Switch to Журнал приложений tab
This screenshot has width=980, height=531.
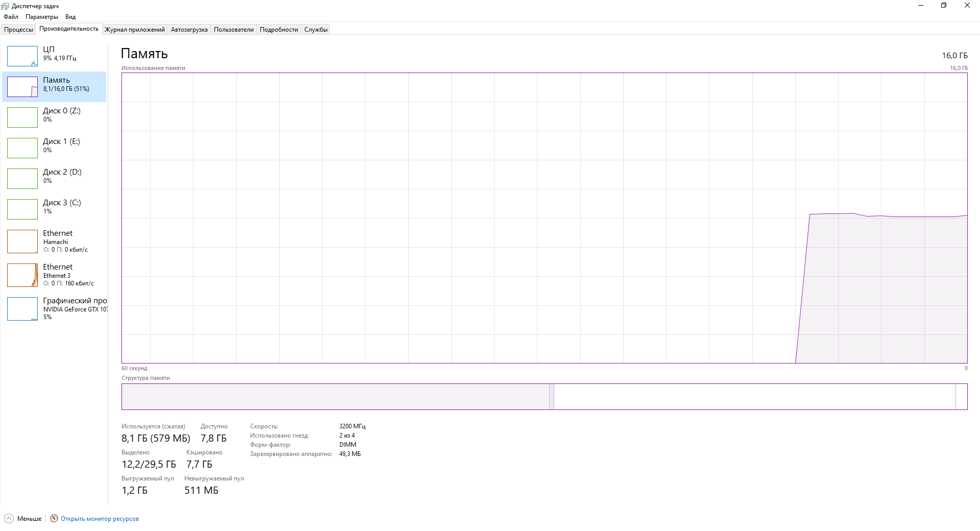[x=135, y=30]
